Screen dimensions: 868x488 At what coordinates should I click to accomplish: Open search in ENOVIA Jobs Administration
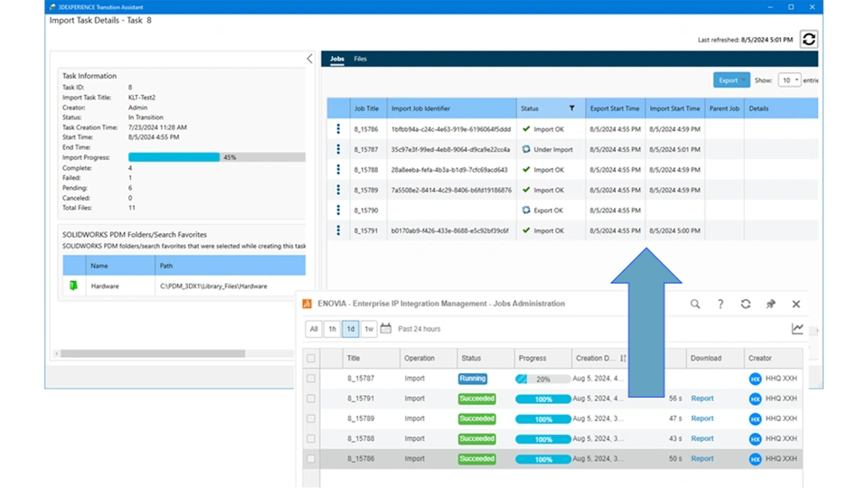(x=694, y=304)
